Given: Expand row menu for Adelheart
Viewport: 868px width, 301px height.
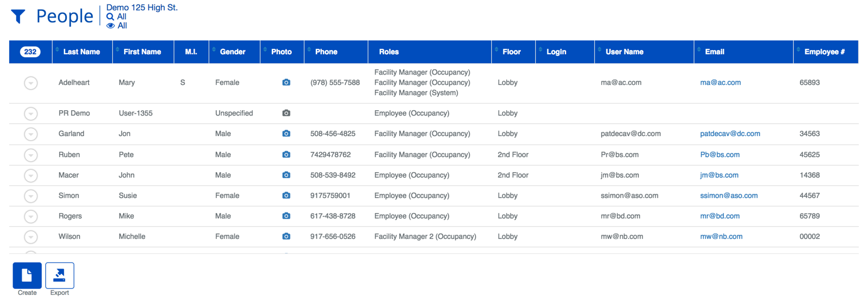Looking at the screenshot, I should [x=31, y=83].
